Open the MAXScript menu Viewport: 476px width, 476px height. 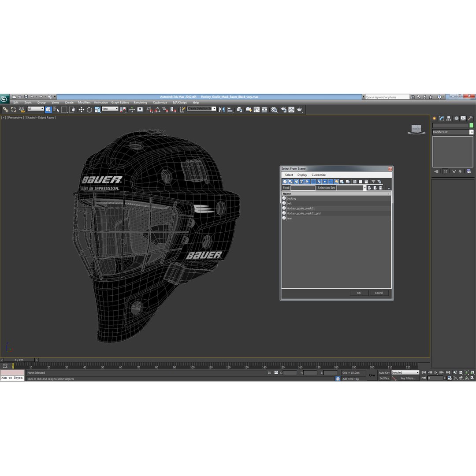(x=180, y=103)
